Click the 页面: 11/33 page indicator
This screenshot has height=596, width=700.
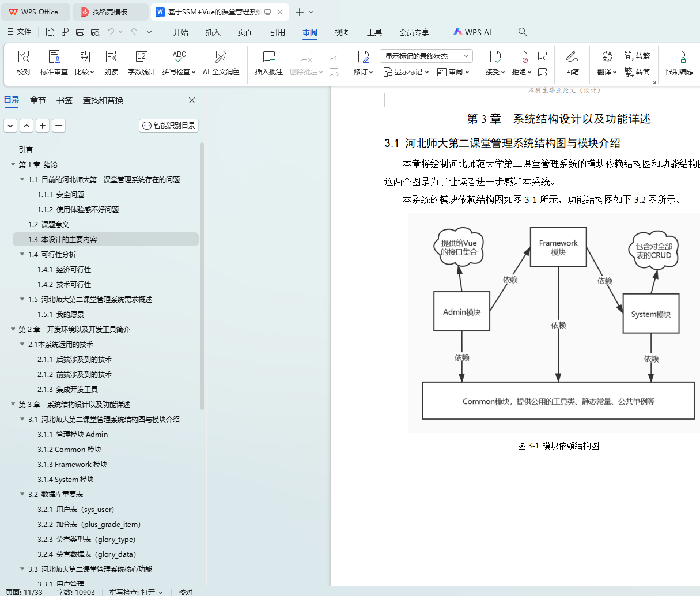click(x=24, y=592)
